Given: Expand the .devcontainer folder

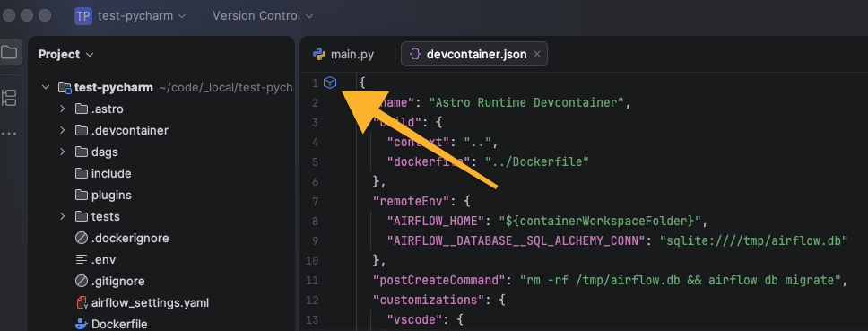Looking at the screenshot, I should [x=62, y=131].
